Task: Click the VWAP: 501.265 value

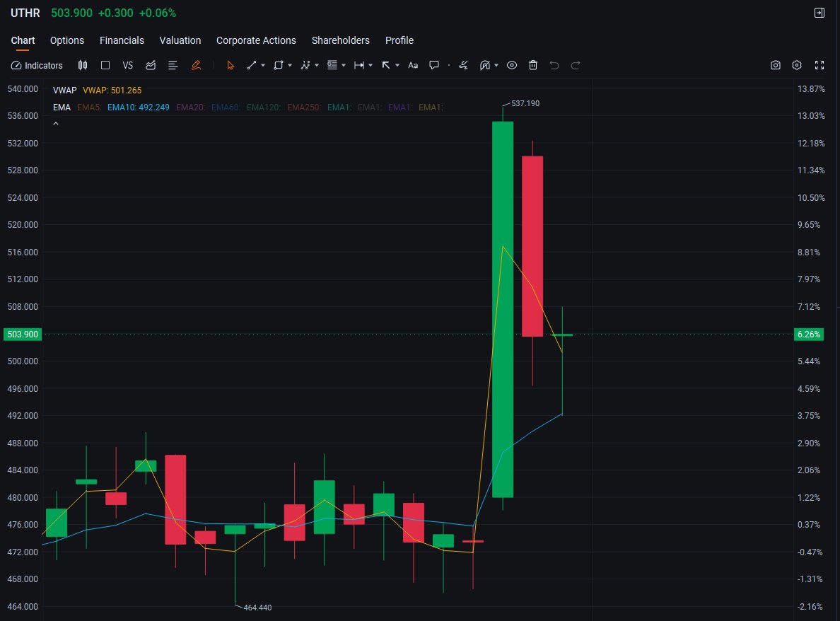Action: pos(112,90)
